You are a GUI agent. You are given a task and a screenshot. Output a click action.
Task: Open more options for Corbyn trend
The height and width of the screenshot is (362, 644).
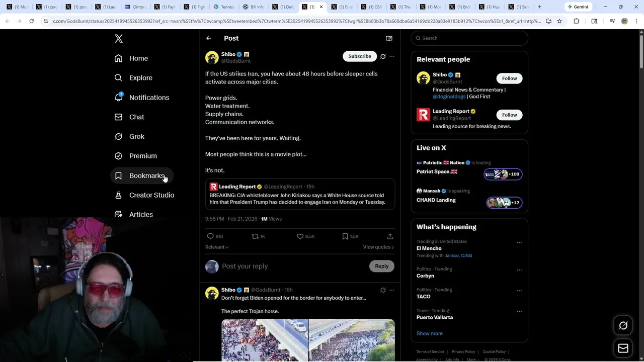click(x=519, y=270)
